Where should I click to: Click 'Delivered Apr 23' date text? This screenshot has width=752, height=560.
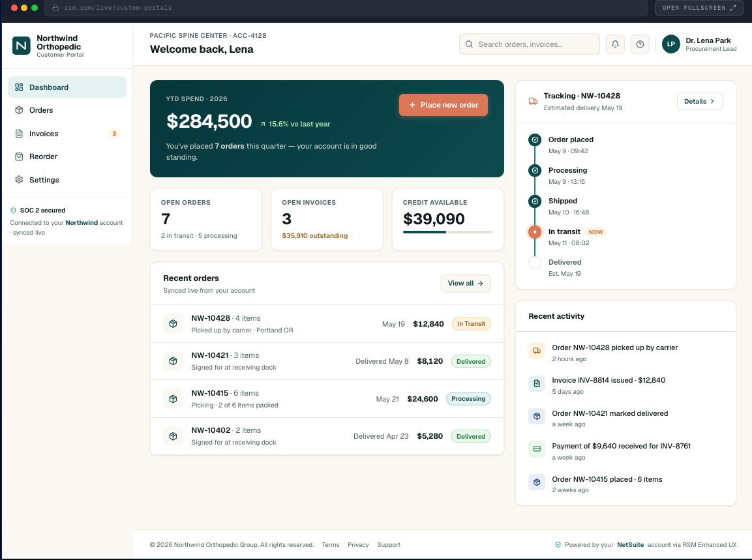tap(381, 436)
